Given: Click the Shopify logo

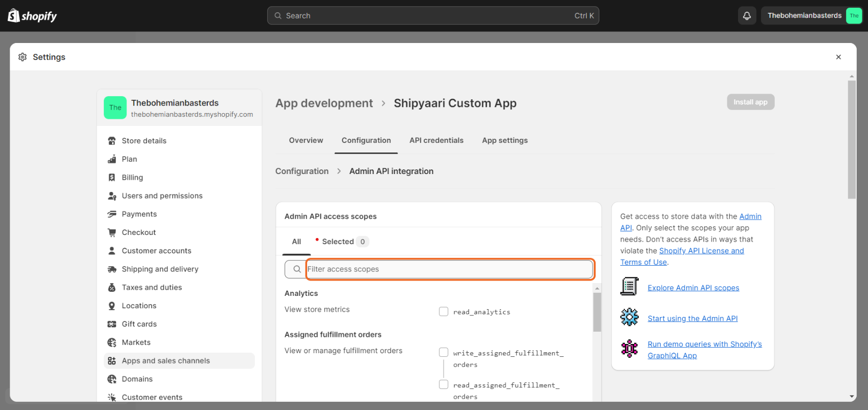Looking at the screenshot, I should pos(32,16).
